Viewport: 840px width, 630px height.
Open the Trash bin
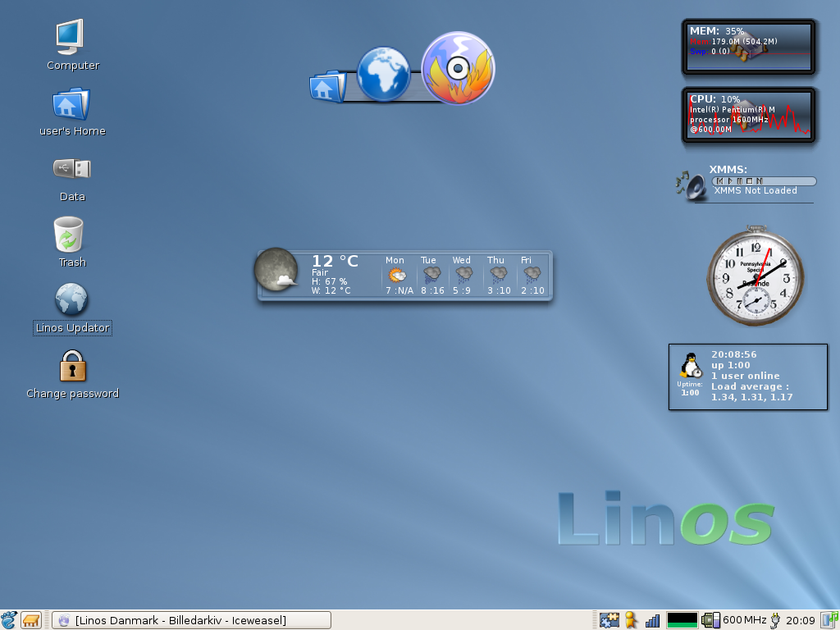(x=70, y=235)
